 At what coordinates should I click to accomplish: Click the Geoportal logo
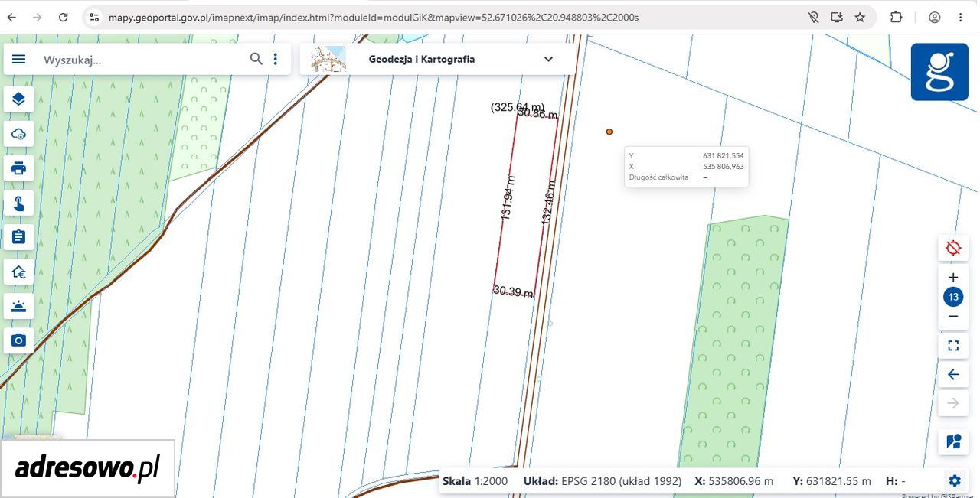click(939, 72)
